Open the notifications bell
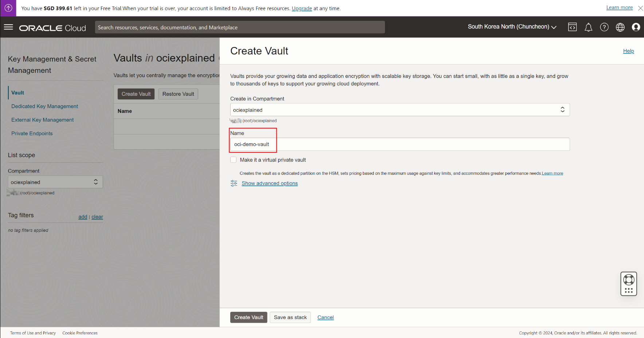Screen dimensions: 644x338 (588, 27)
